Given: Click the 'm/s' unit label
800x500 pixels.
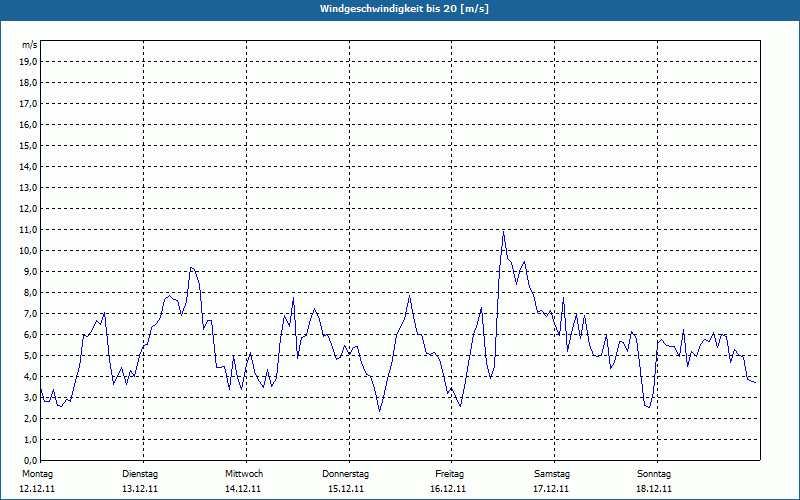Looking at the screenshot, I should point(30,45).
